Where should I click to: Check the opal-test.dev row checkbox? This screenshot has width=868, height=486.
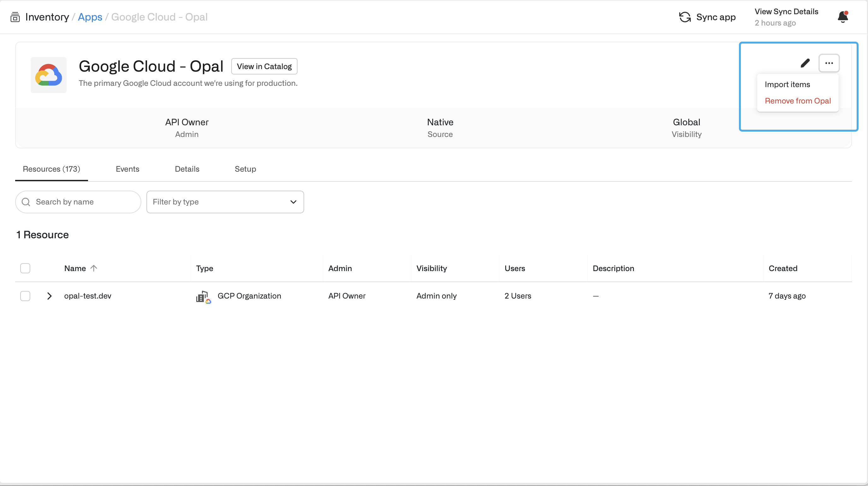pos(25,296)
